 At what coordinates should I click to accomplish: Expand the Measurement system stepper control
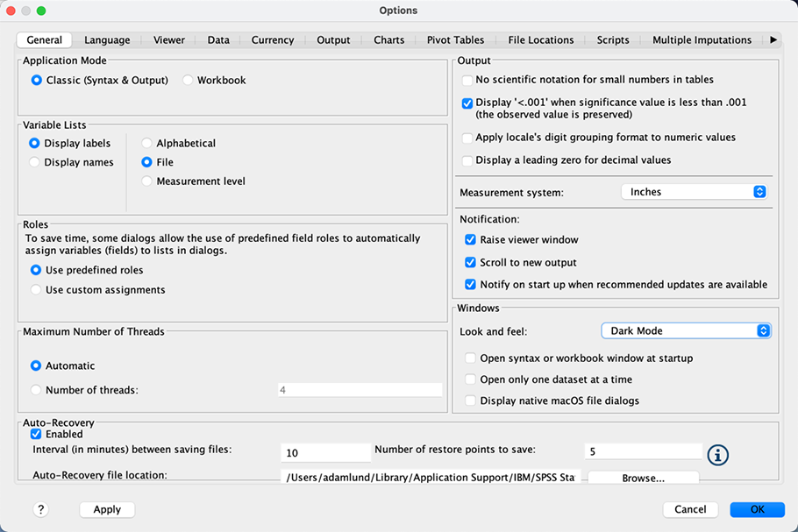point(759,191)
